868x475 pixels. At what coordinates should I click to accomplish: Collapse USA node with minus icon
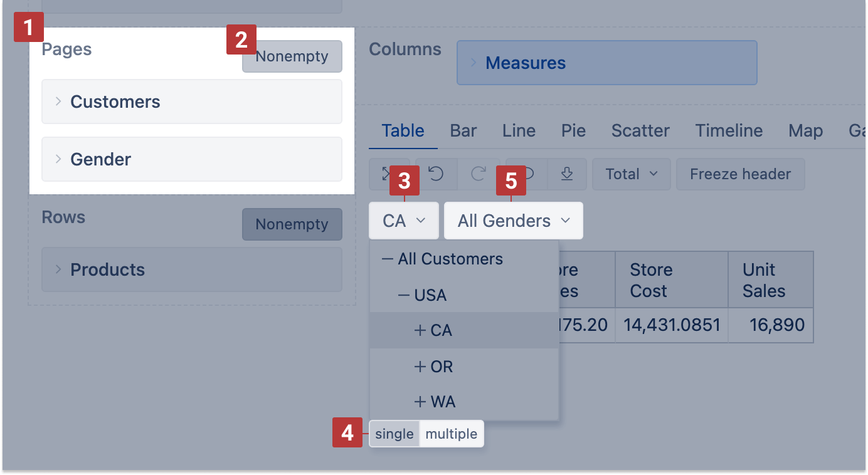click(x=404, y=295)
